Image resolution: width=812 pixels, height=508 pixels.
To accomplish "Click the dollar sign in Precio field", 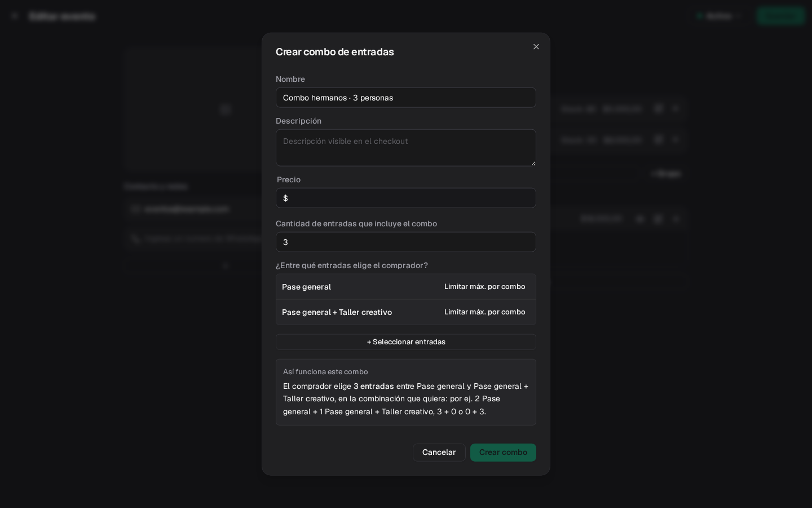I will pyautogui.click(x=285, y=198).
